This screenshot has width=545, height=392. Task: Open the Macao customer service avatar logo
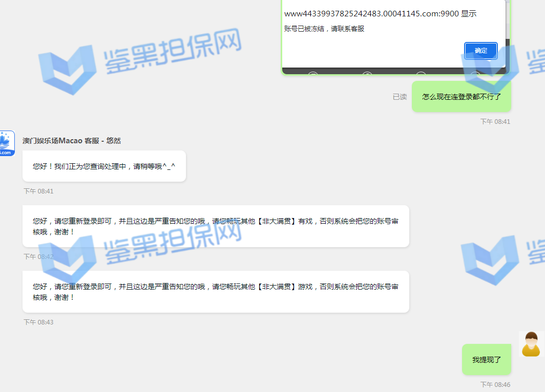coord(7,143)
